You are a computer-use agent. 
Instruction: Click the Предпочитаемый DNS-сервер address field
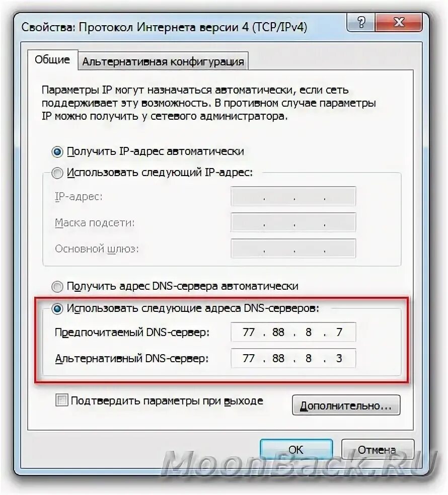(x=293, y=332)
